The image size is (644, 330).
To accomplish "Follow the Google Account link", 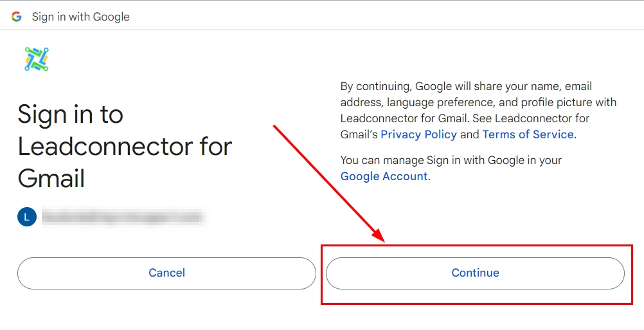I will tap(384, 176).
